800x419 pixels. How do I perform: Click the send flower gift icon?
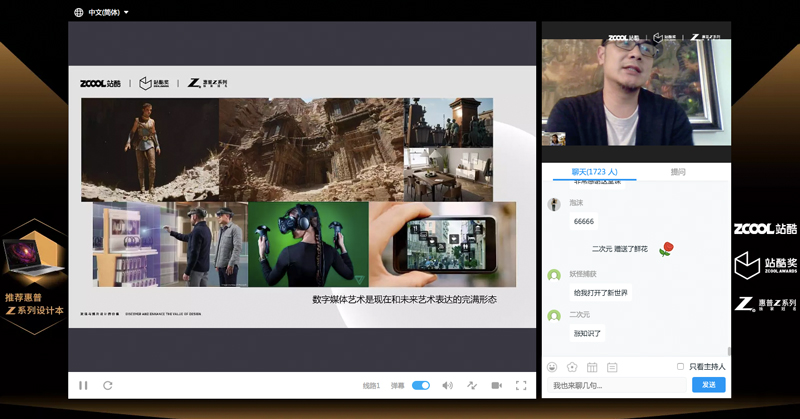point(572,367)
